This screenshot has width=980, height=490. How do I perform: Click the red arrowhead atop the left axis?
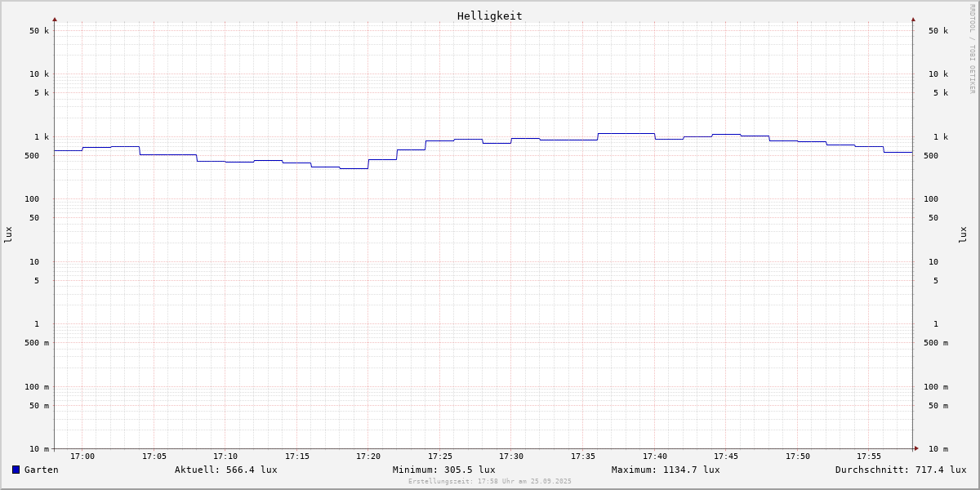click(x=55, y=19)
